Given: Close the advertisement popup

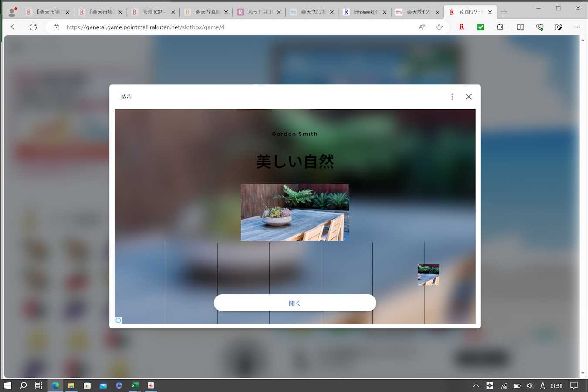Looking at the screenshot, I should (468, 97).
